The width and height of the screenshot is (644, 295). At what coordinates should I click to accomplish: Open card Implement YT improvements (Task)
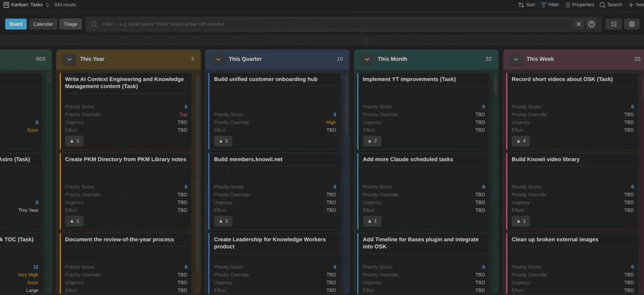click(409, 79)
